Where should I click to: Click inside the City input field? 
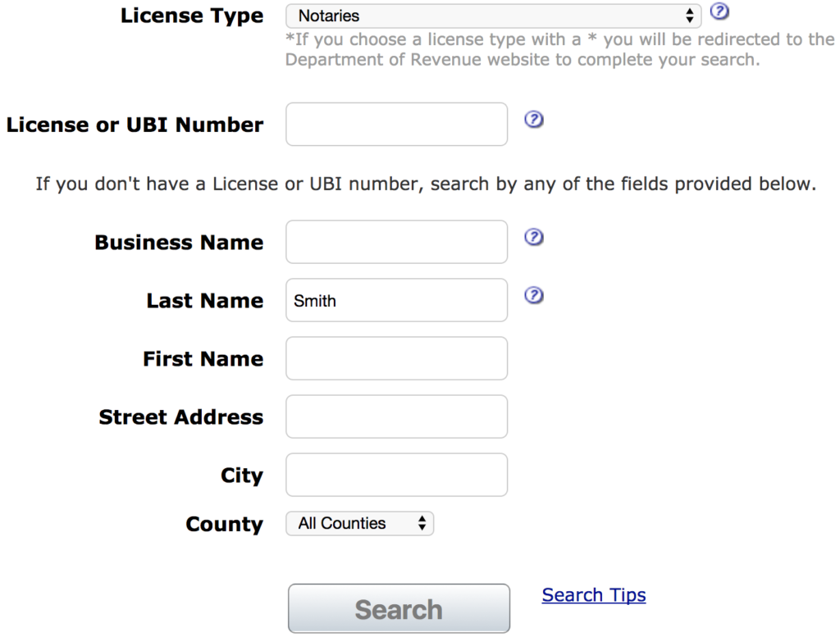[396, 475]
